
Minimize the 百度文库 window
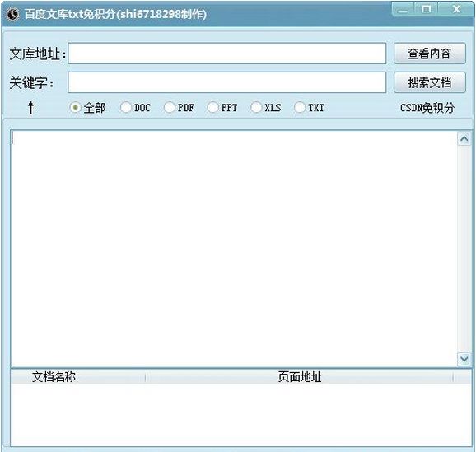click(403, 9)
